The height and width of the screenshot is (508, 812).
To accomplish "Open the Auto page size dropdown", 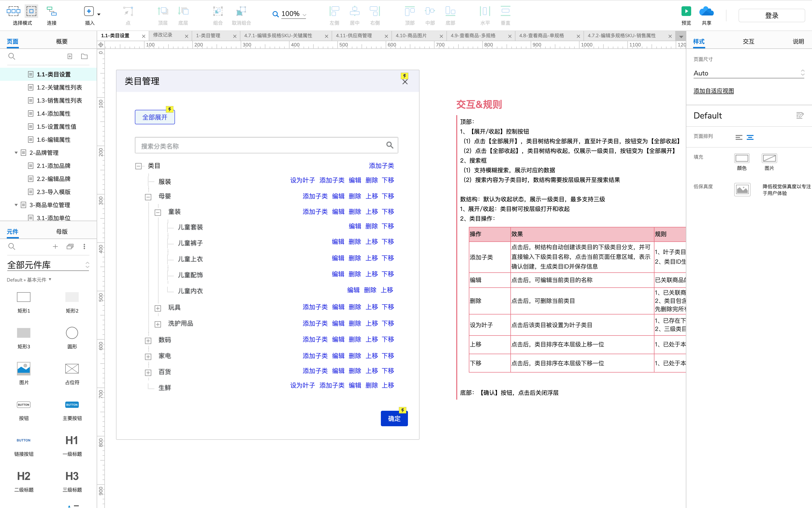I will pyautogui.click(x=749, y=73).
